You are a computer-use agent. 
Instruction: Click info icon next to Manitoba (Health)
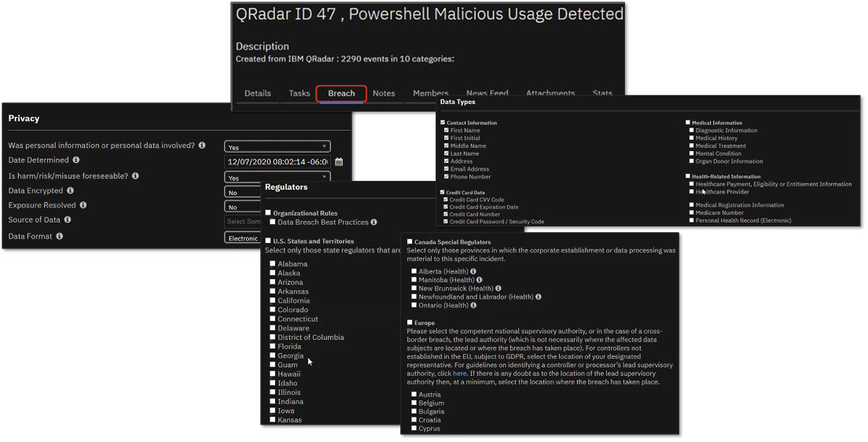[x=480, y=280]
